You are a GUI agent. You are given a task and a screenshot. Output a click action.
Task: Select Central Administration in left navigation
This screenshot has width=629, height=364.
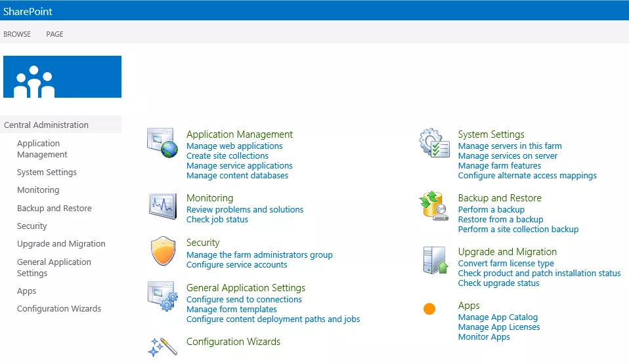[x=46, y=125]
